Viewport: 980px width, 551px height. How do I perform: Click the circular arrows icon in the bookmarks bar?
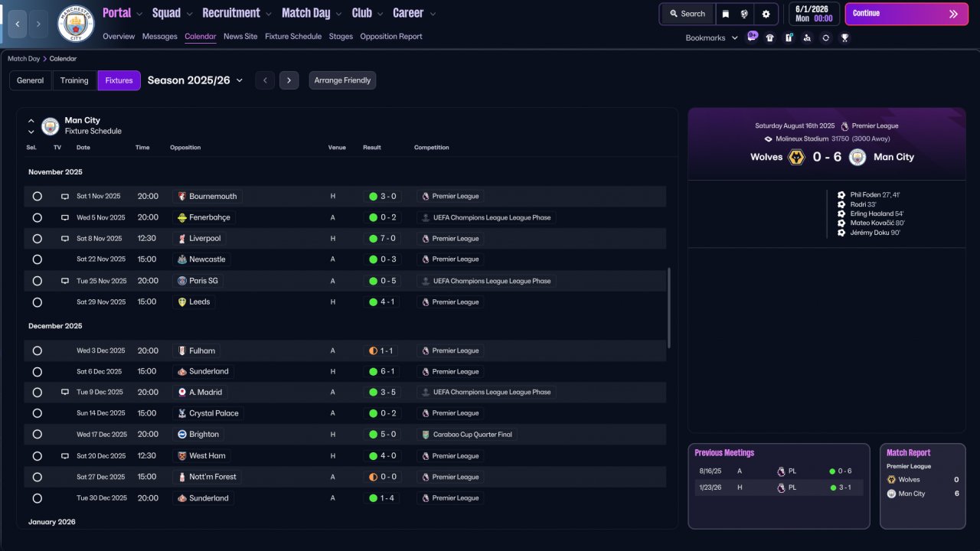[825, 37]
